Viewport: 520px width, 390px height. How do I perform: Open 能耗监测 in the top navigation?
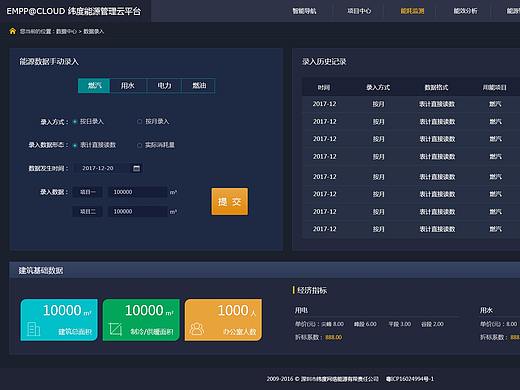[412, 11]
